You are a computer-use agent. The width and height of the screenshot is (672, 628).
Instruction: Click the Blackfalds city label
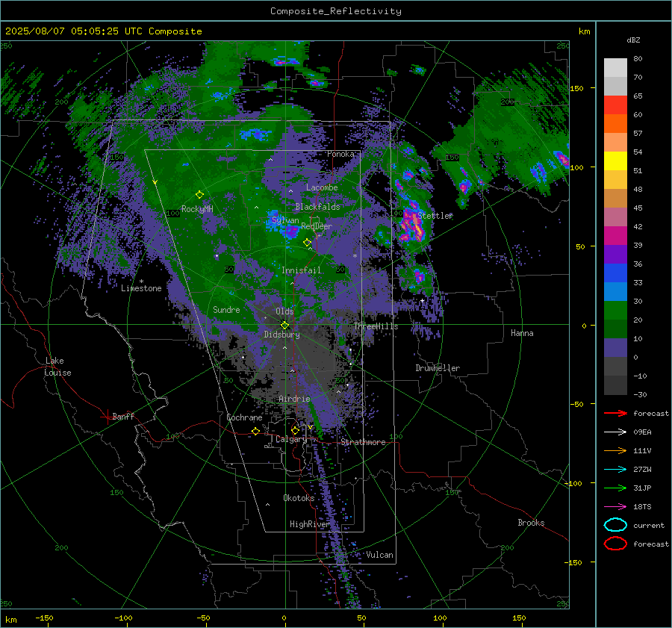point(317,207)
